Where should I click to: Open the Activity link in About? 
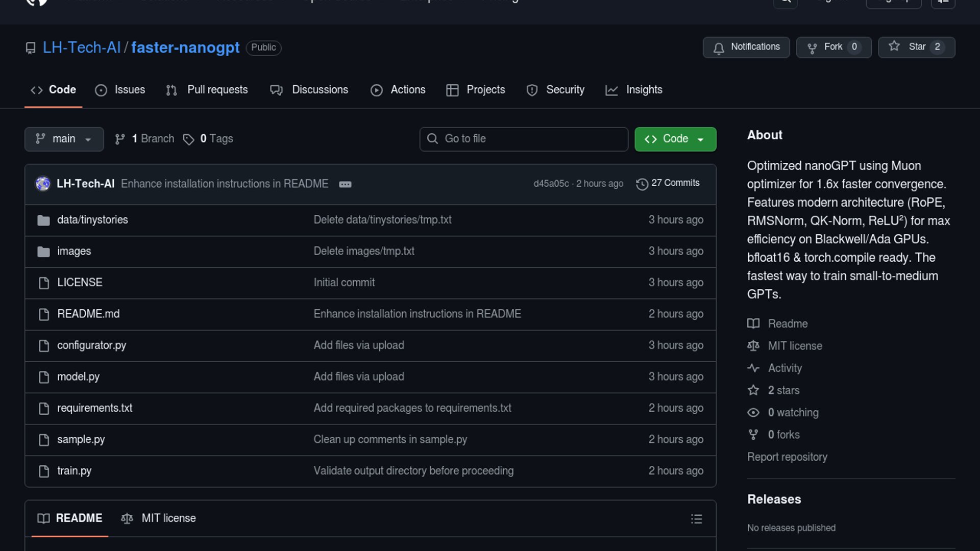click(x=785, y=368)
